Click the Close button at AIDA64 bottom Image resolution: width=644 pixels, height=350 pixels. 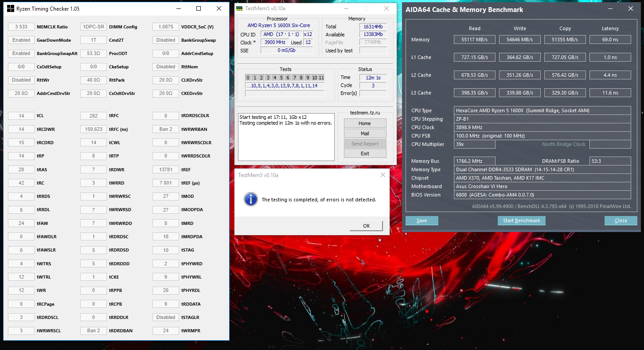(x=621, y=220)
